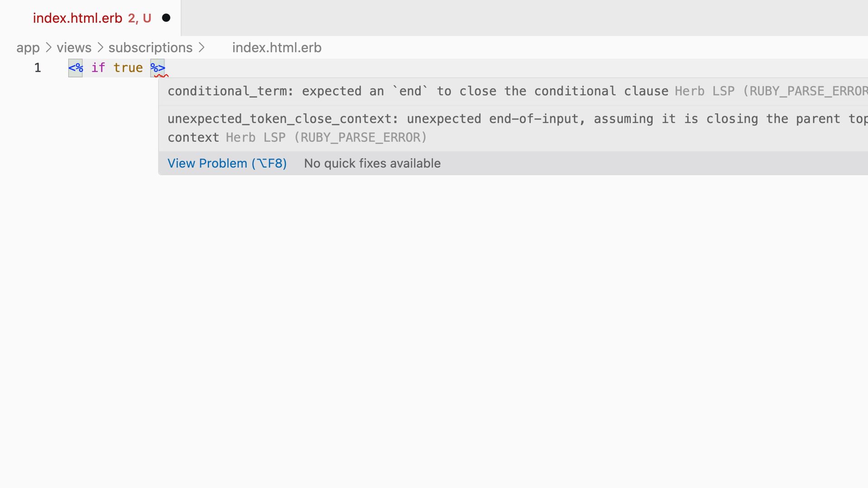
Task: Click the true literal in the code
Action: pyautogui.click(x=128, y=68)
